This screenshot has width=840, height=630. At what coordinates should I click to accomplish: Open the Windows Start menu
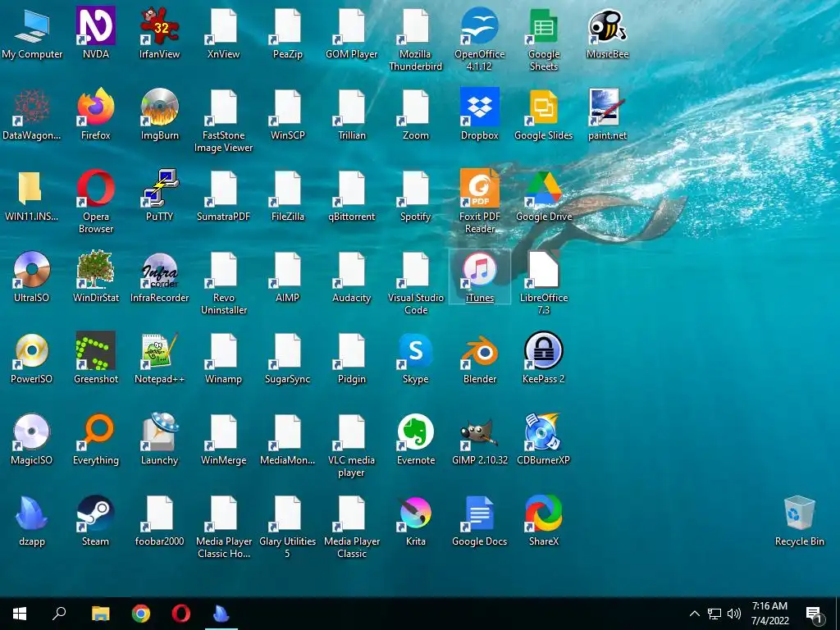coord(20,614)
